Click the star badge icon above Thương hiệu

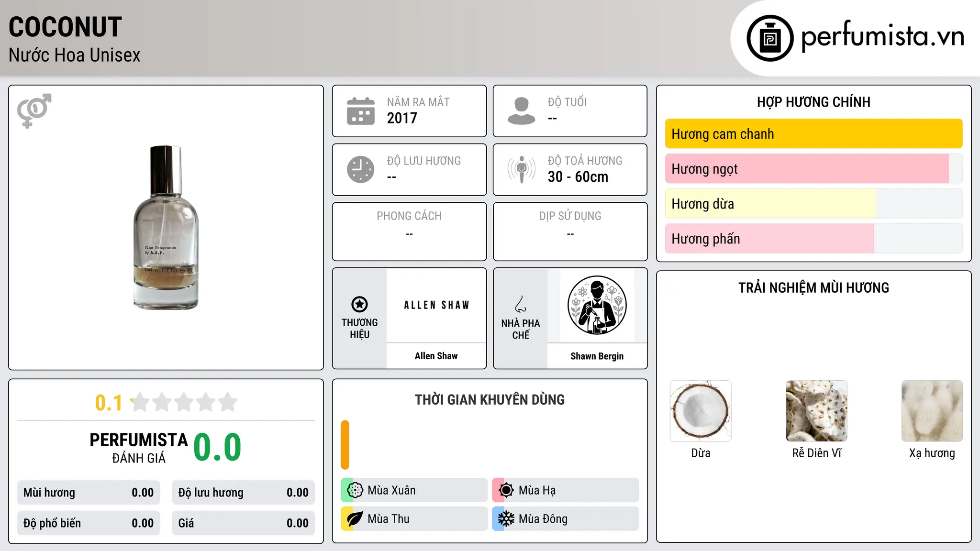coord(359,304)
